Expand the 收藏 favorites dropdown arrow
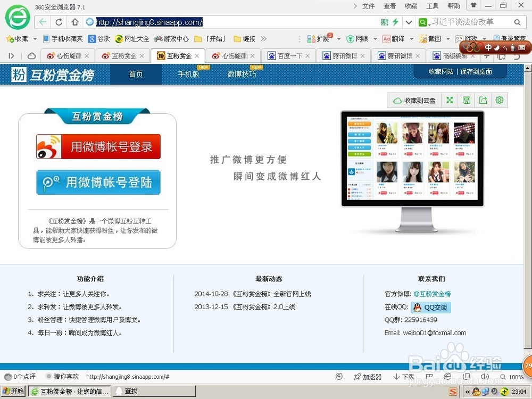Screen dimensions: 532x399 tap(35, 39)
